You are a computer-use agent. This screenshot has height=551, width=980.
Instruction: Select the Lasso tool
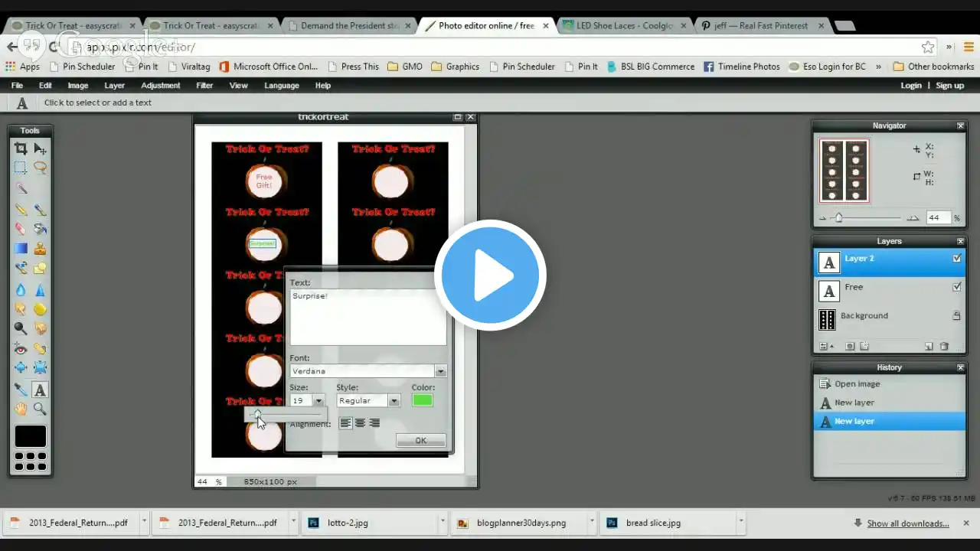coord(40,168)
